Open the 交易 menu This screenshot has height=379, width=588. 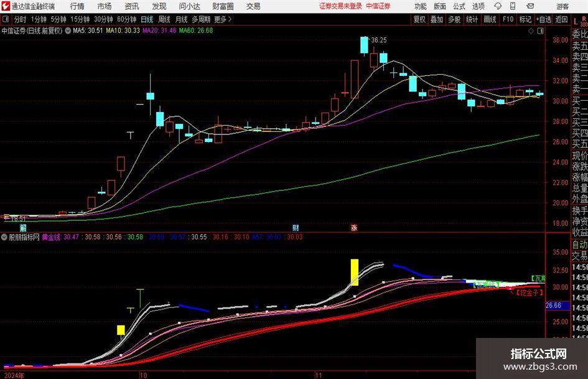tap(253, 6)
